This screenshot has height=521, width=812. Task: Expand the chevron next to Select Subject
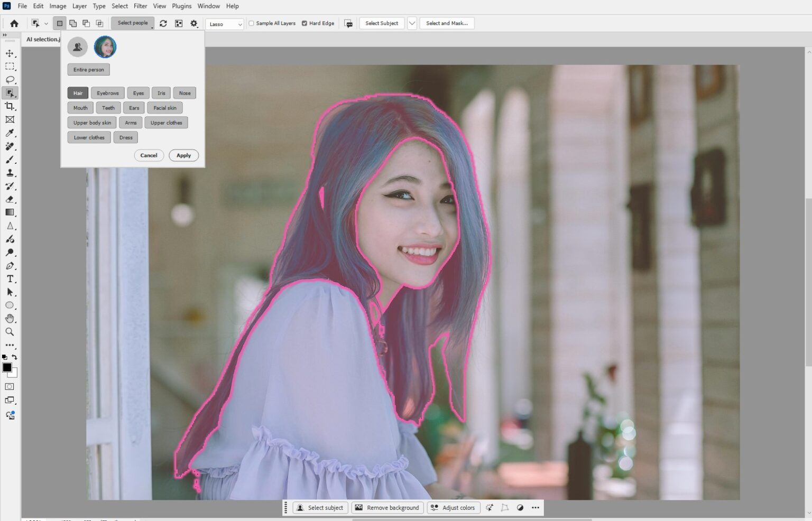point(412,23)
